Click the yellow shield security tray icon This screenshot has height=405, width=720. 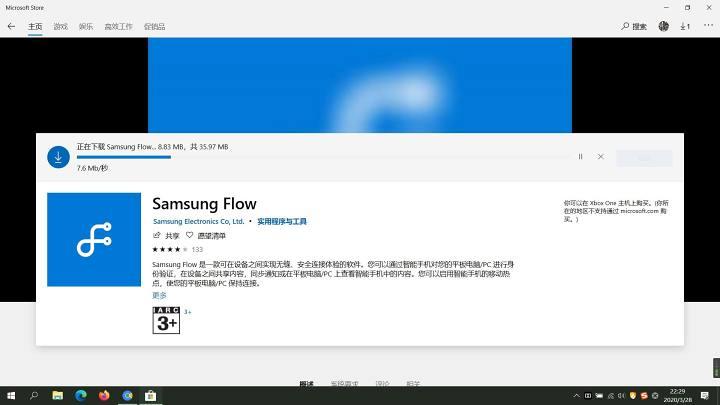pos(633,395)
